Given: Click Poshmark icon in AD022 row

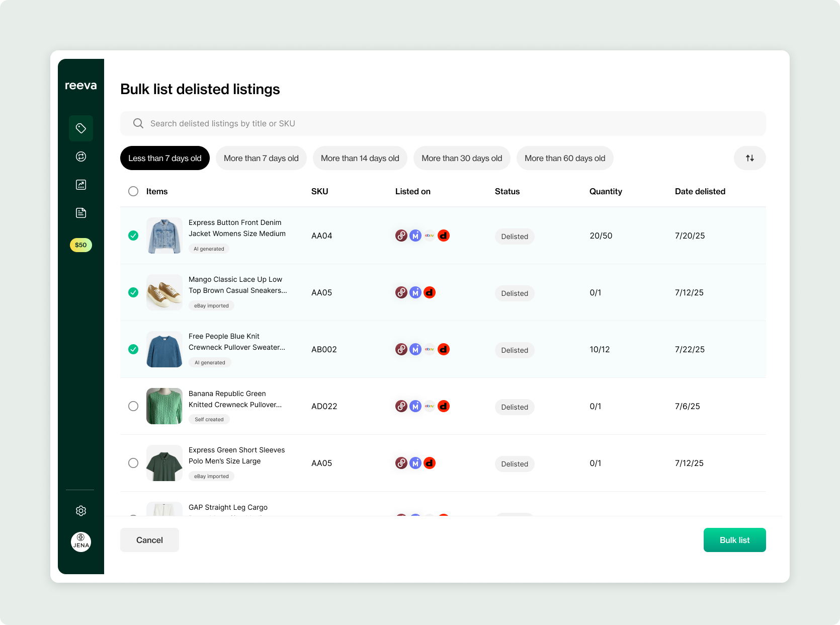Looking at the screenshot, I should tap(401, 406).
